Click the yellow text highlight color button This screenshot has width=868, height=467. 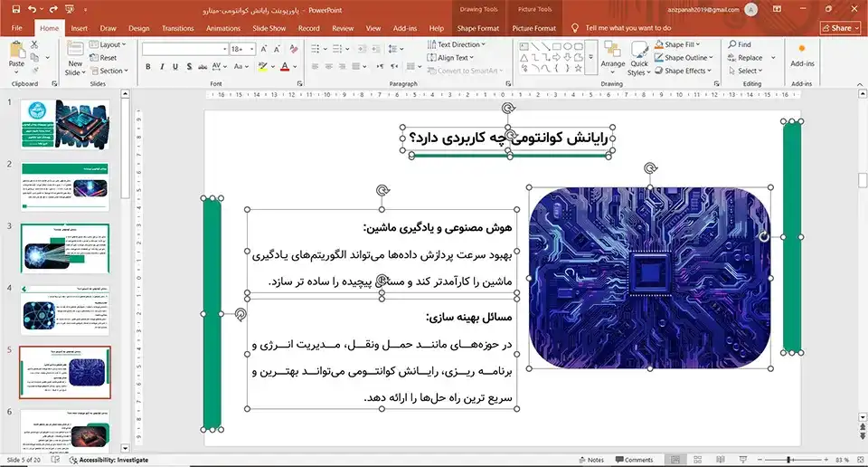pyautogui.click(x=262, y=66)
